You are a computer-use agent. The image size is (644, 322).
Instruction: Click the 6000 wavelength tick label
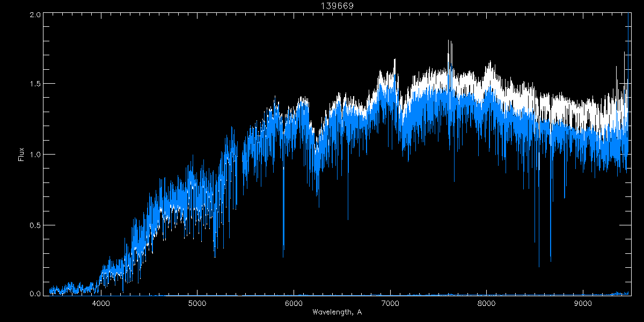click(294, 303)
